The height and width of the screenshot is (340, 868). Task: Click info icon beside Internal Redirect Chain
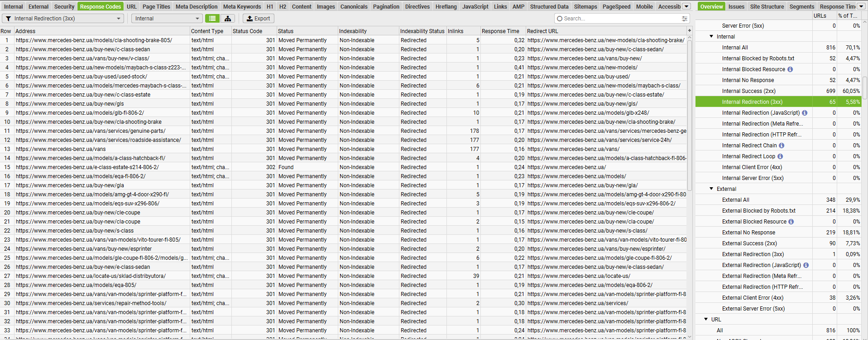coord(782,146)
